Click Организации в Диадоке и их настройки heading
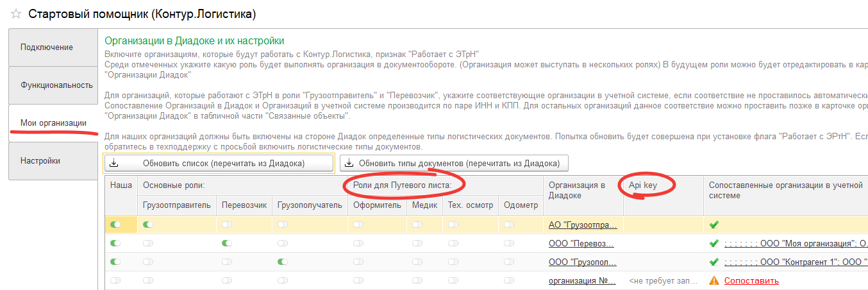 (194, 41)
